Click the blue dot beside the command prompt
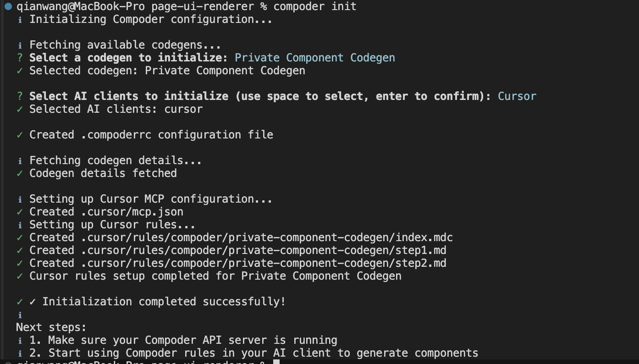This screenshot has width=639, height=364. coord(8,6)
